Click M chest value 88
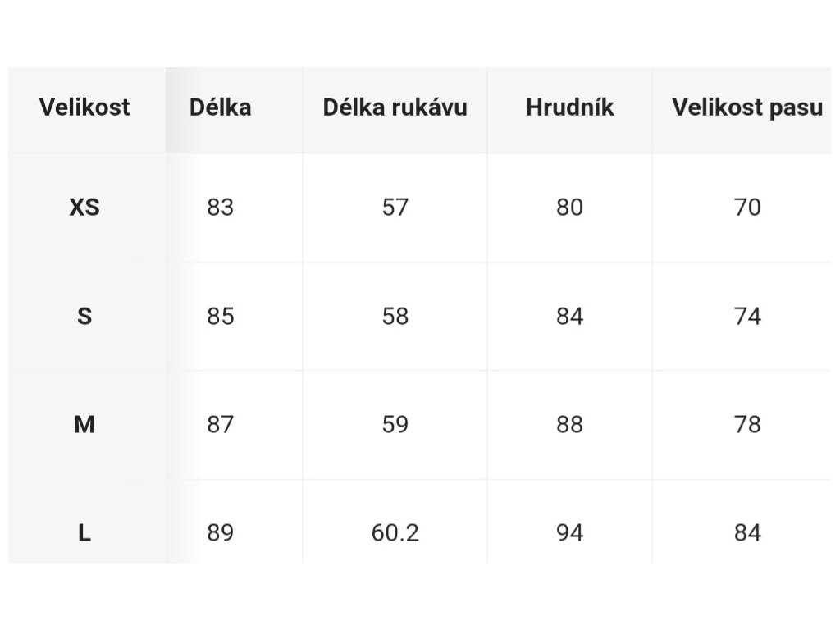This screenshot has height=630, width=840. (569, 424)
